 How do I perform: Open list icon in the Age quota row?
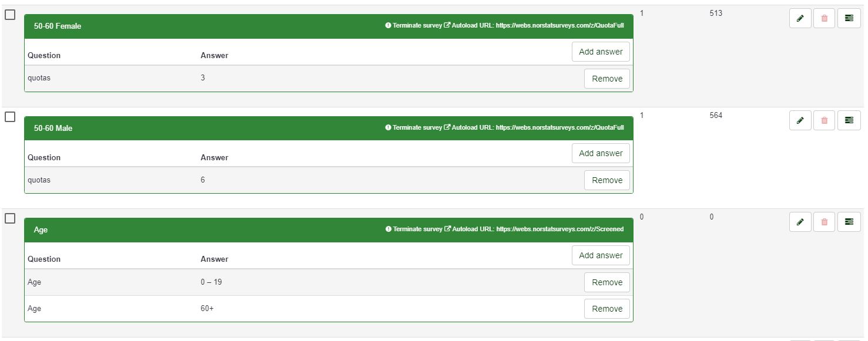click(x=849, y=222)
